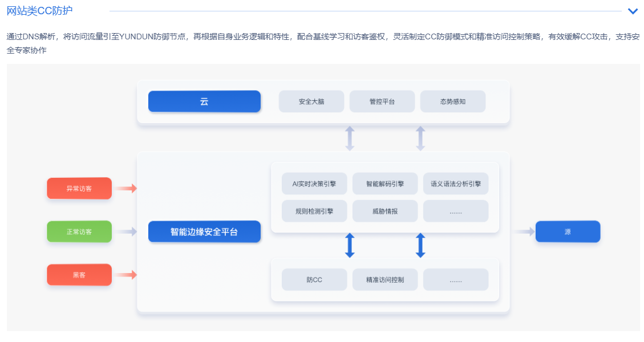Click the blue 云 box

(x=204, y=101)
